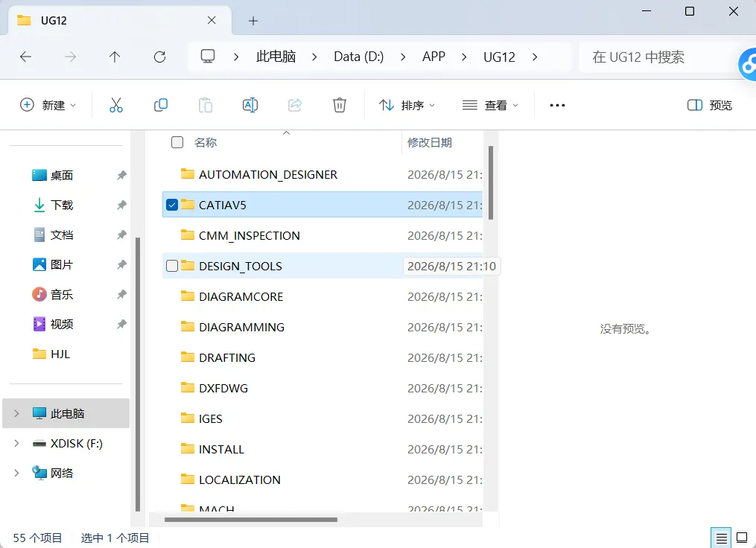
Task: Click the 在 UG12 中搜索 search box
Action: 658,57
